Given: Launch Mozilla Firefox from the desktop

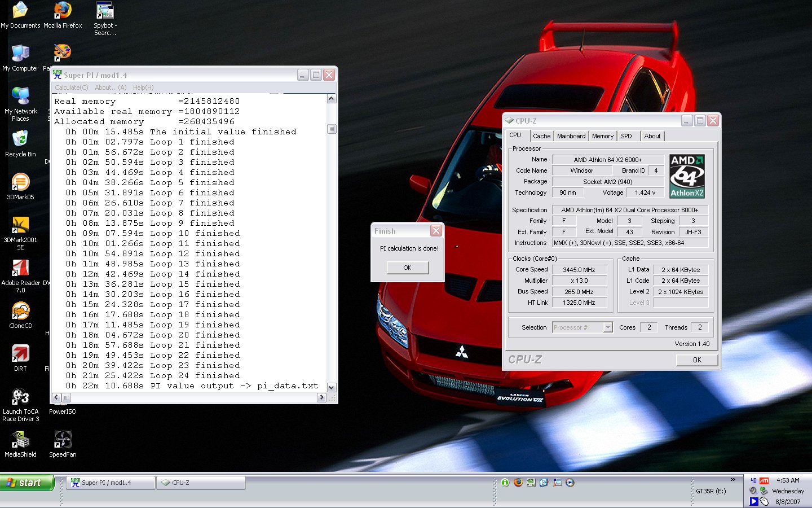Looking at the screenshot, I should click(x=63, y=15).
